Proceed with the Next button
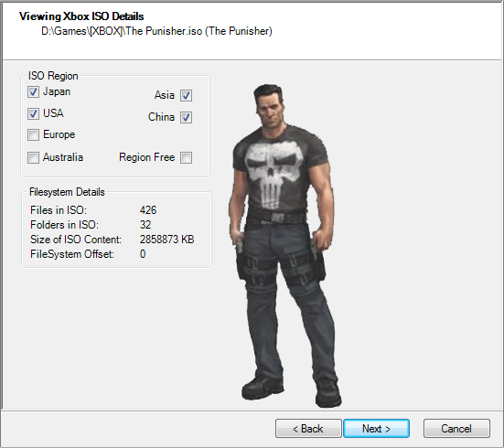The height and width of the screenshot is (448, 504). [376, 429]
